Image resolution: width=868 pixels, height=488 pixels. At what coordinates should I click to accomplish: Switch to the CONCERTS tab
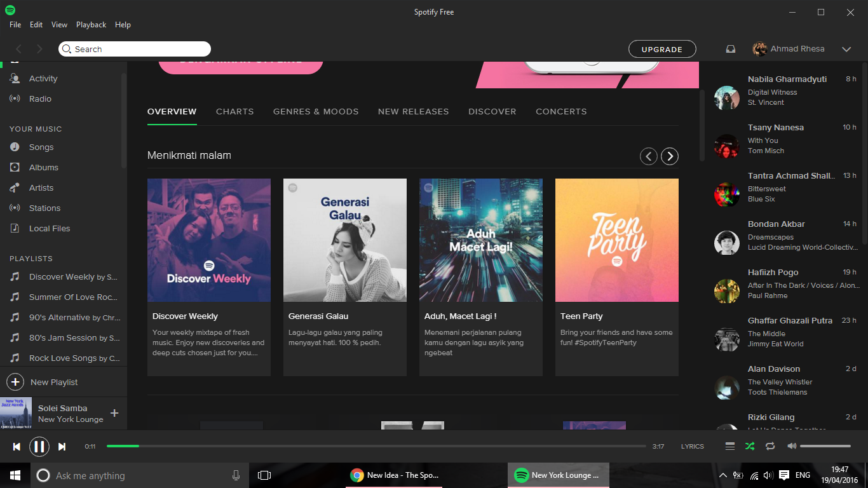(561, 111)
